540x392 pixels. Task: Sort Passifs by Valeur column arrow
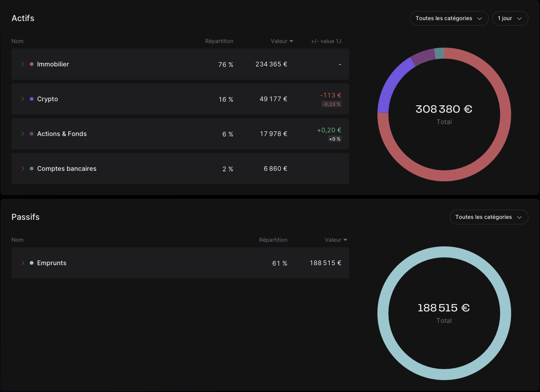tap(345, 240)
